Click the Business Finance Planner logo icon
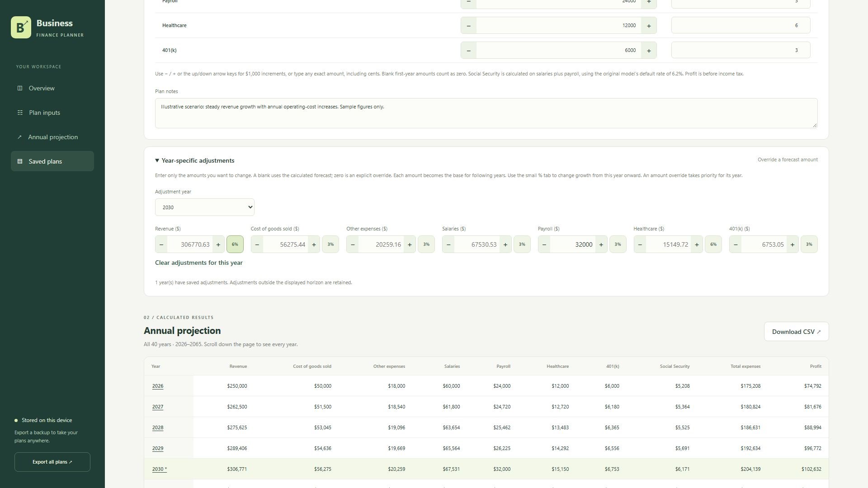 (x=21, y=28)
